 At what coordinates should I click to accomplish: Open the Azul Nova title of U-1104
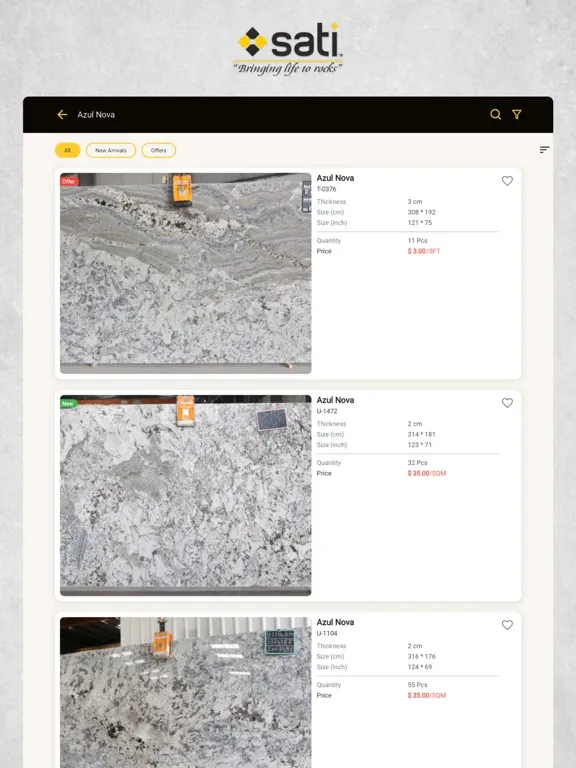click(335, 623)
